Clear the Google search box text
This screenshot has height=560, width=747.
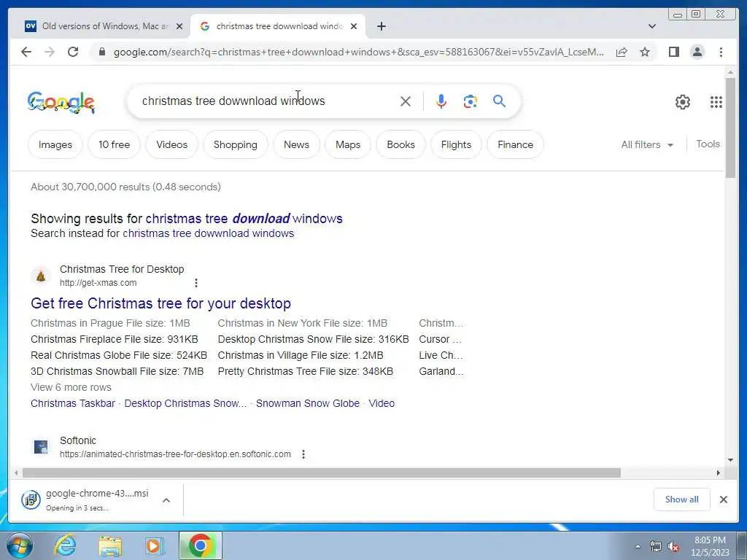click(406, 101)
